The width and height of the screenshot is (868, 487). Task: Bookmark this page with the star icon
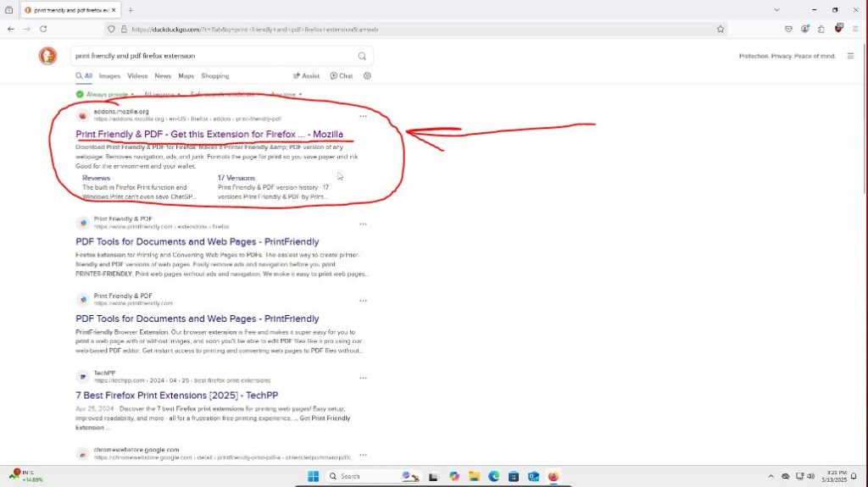(721, 30)
